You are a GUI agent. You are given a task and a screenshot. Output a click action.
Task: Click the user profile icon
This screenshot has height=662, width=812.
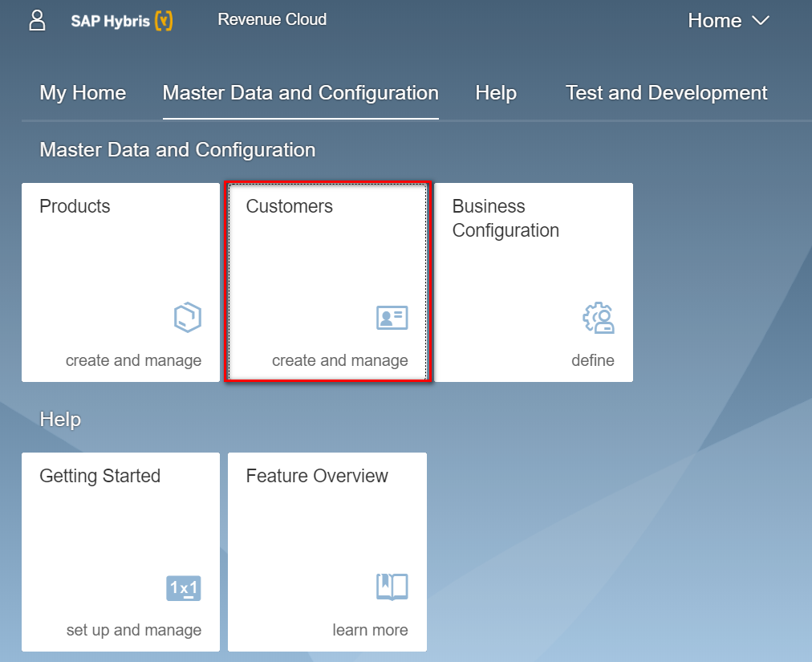coord(37,20)
